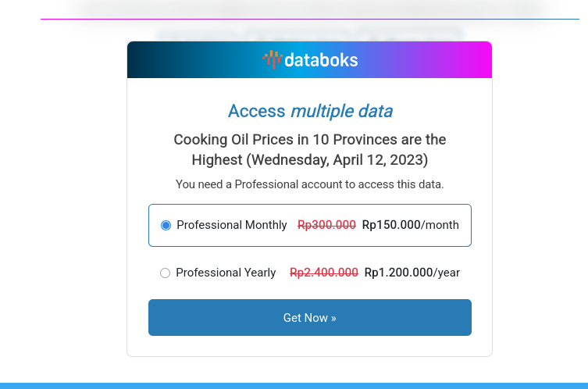This screenshot has height=389, width=588.
Task: Click the Rp1.200.000/year discounted price
Action: [x=412, y=273]
